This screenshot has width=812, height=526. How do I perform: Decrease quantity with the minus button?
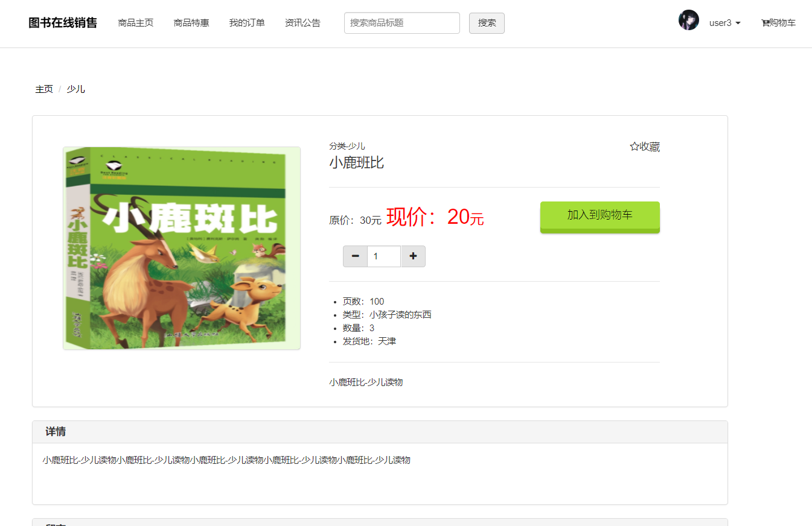[356, 256]
